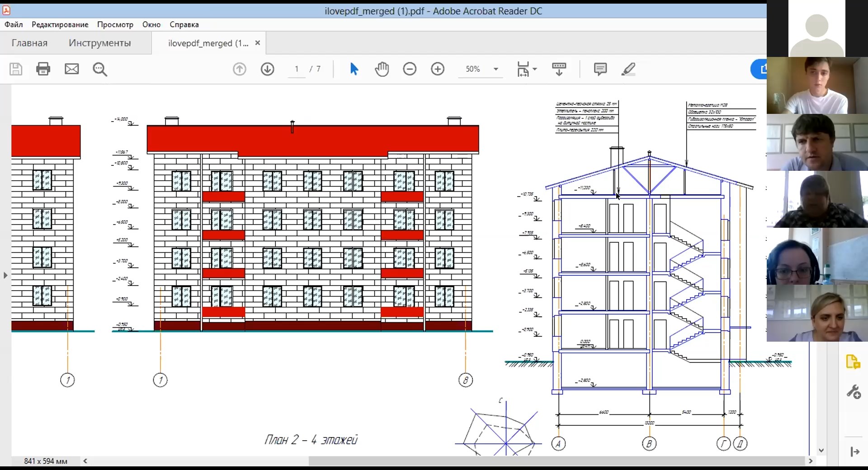Switch to the Инструменты tab
The height and width of the screenshot is (470, 868).
[x=100, y=43]
